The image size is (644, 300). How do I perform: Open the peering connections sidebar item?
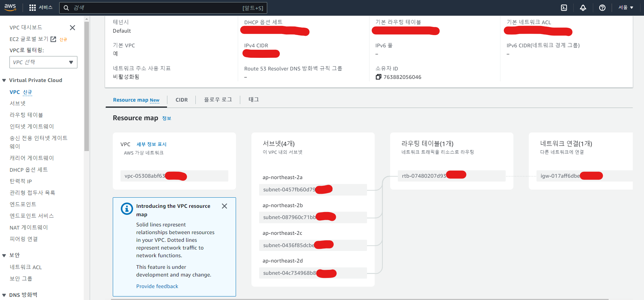pos(23,239)
